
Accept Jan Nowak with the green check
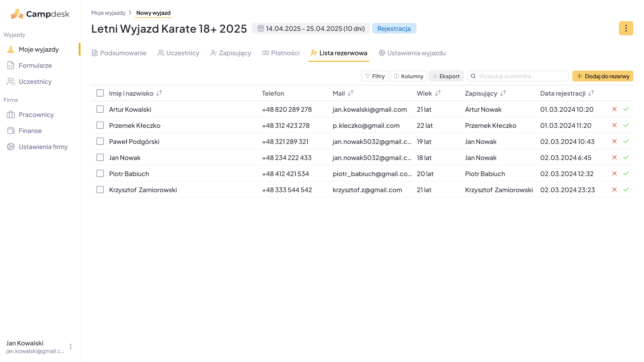point(626,157)
